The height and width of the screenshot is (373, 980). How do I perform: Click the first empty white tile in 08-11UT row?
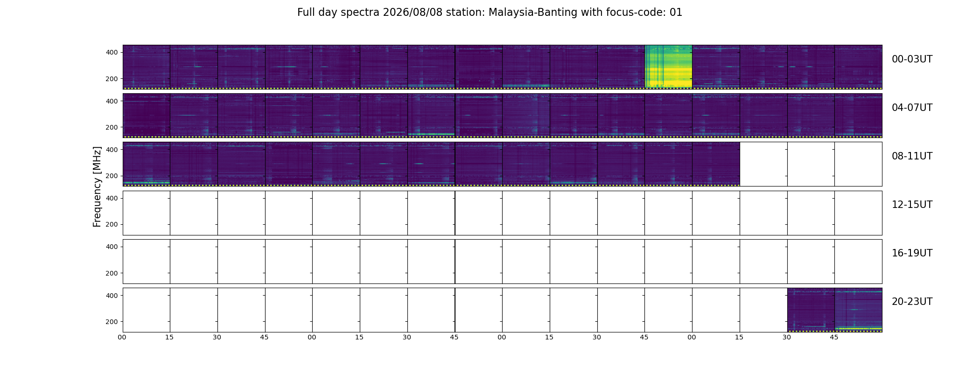763,164
